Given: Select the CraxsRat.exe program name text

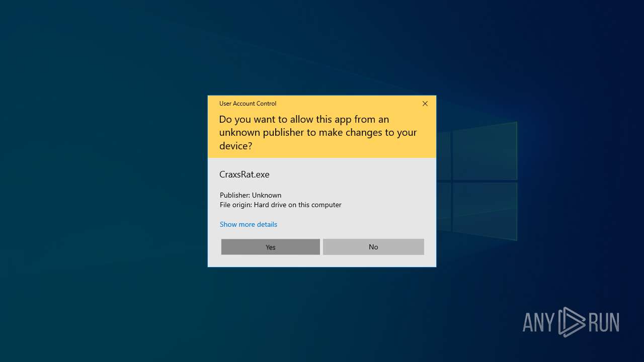Looking at the screenshot, I should click(245, 174).
